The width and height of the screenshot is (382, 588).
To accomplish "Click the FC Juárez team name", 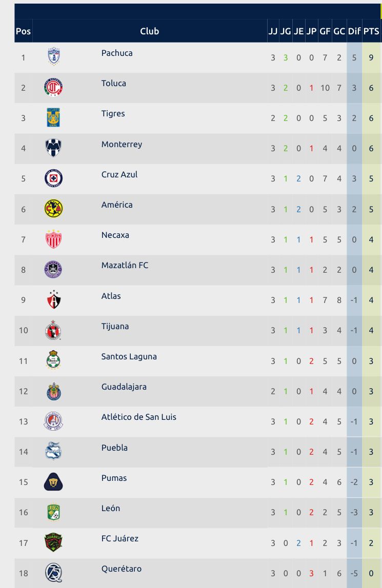I will coord(119,538).
